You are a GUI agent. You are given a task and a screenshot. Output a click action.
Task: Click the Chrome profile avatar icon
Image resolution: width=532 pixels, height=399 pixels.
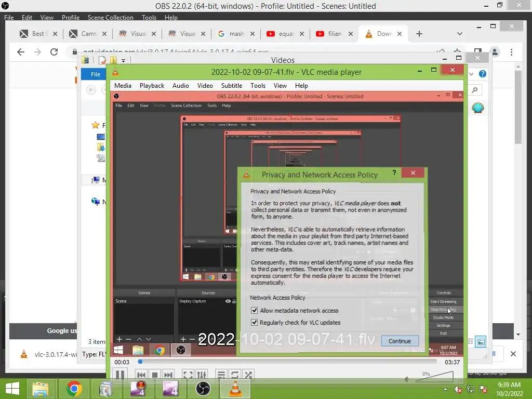click(495, 52)
